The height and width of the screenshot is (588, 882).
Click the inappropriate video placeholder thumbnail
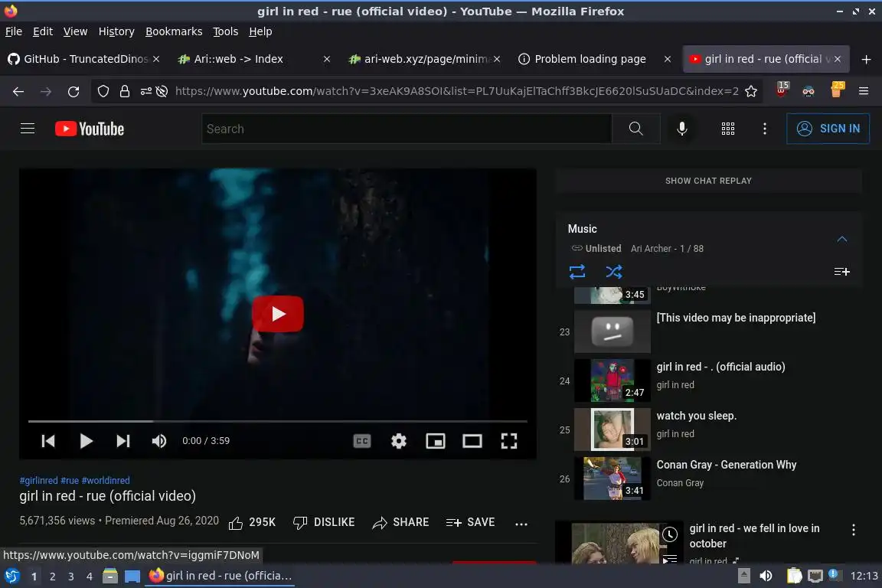point(612,332)
